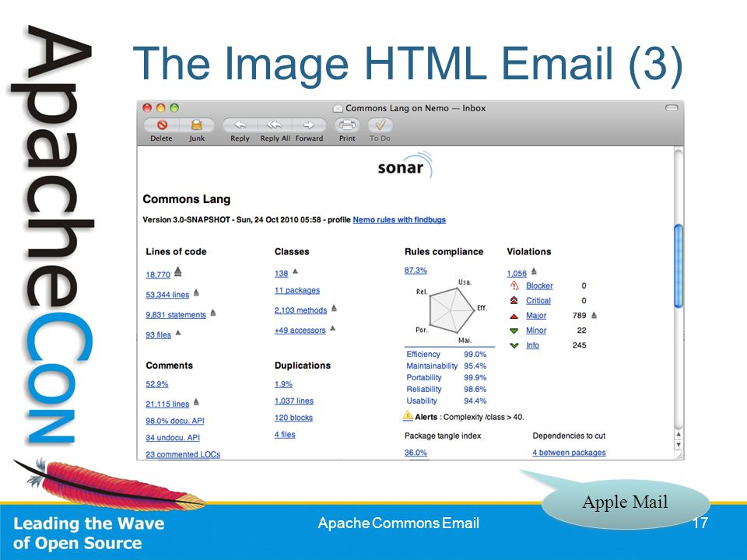The width and height of the screenshot is (747, 560).
Task: Click trend arrow next to 789 Major
Action: [x=594, y=315]
